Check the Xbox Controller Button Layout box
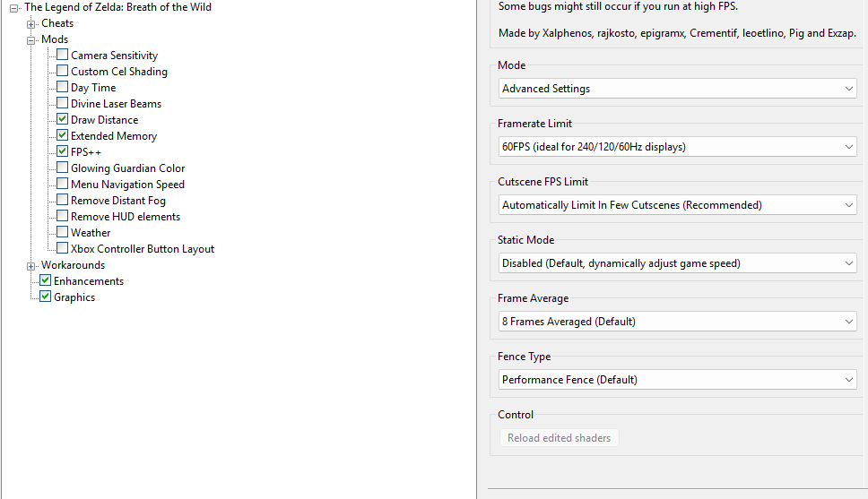The image size is (868, 499). click(63, 248)
